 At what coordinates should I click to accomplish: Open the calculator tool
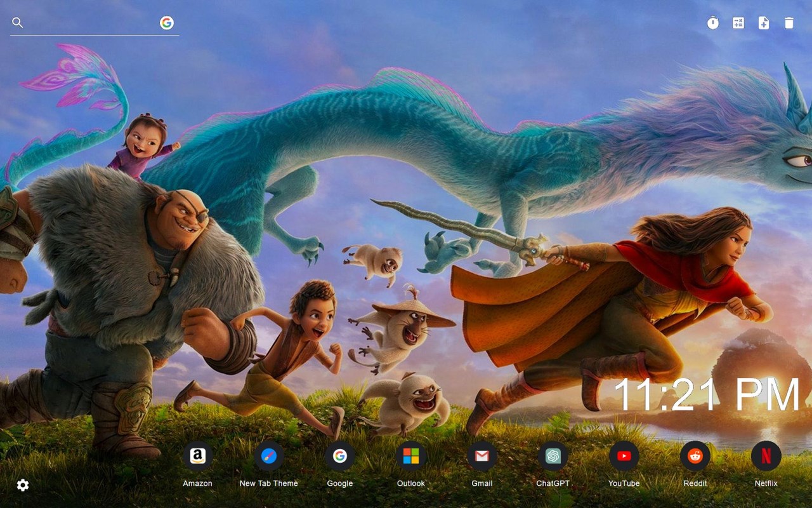click(738, 23)
